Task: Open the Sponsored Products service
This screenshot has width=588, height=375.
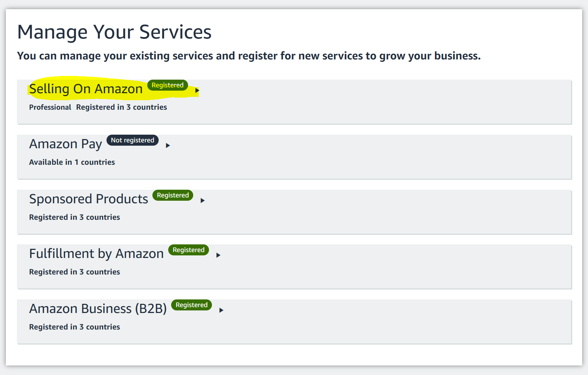Action: tap(89, 199)
